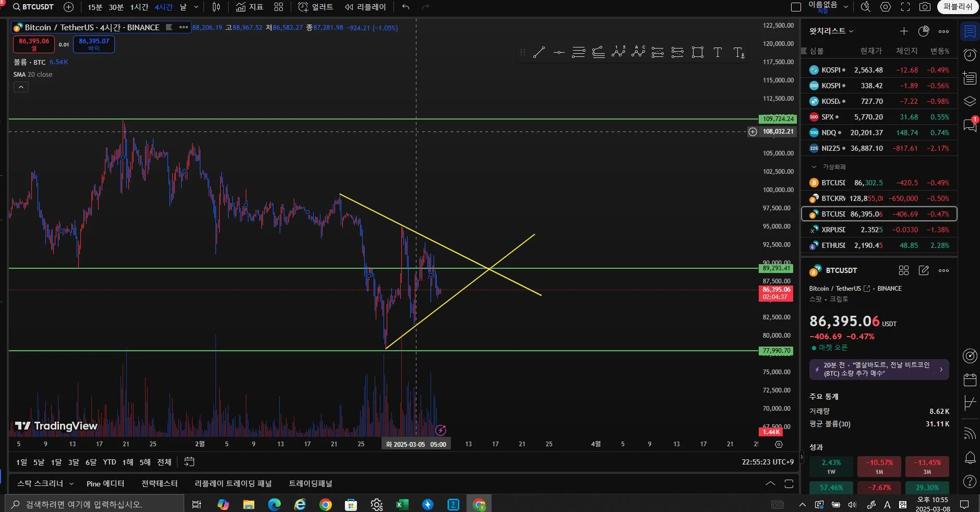Add symbol to watchlist with plus icon
Viewport: 980px width, 512px height.
click(x=904, y=31)
